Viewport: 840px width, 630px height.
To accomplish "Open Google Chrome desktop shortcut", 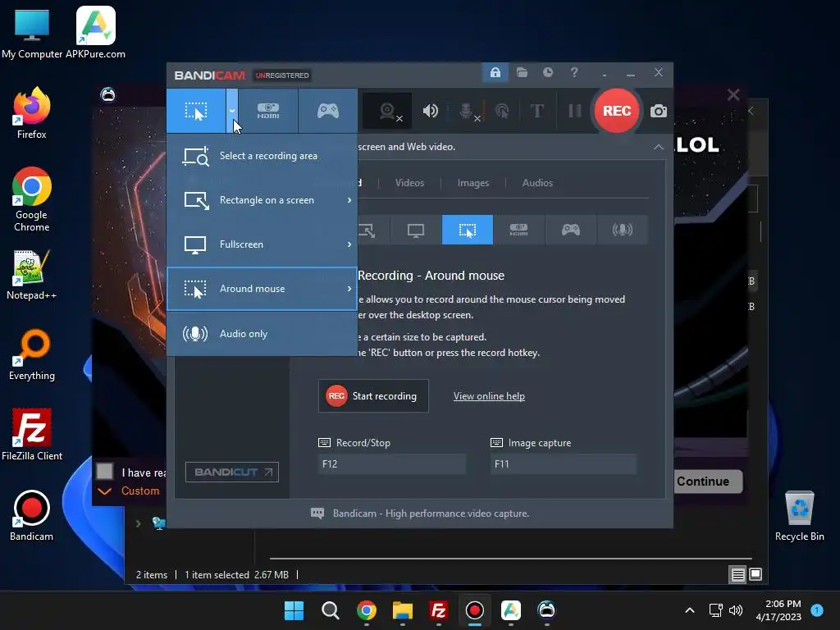I will [x=32, y=200].
